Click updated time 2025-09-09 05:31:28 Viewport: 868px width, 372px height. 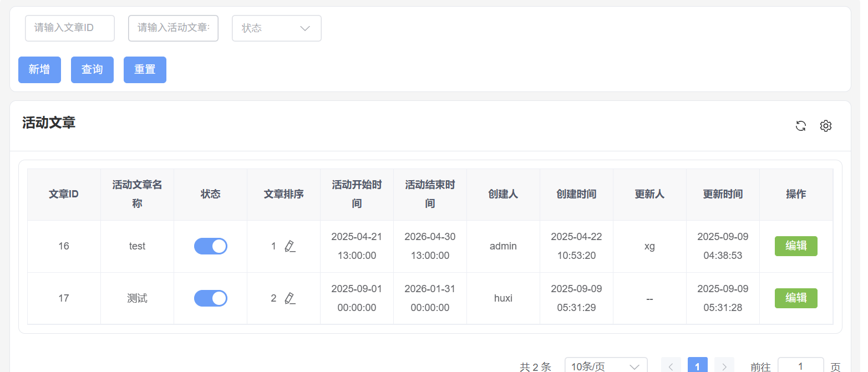[723, 298]
